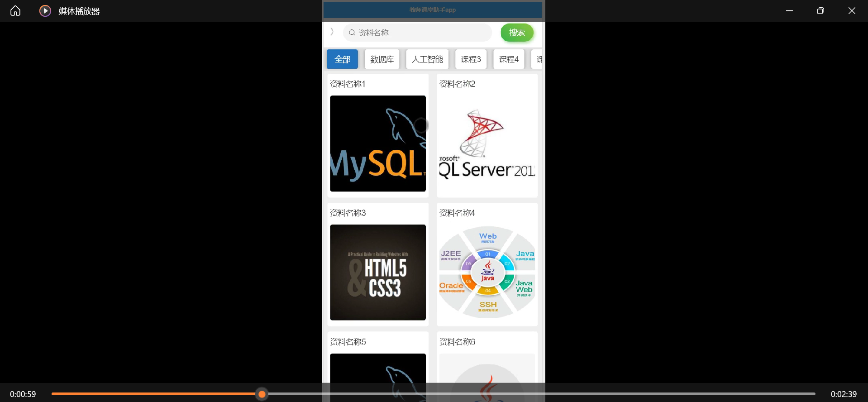Seek in the unplayed grey progress track
Viewport: 868px width, 402px height.
(541, 394)
